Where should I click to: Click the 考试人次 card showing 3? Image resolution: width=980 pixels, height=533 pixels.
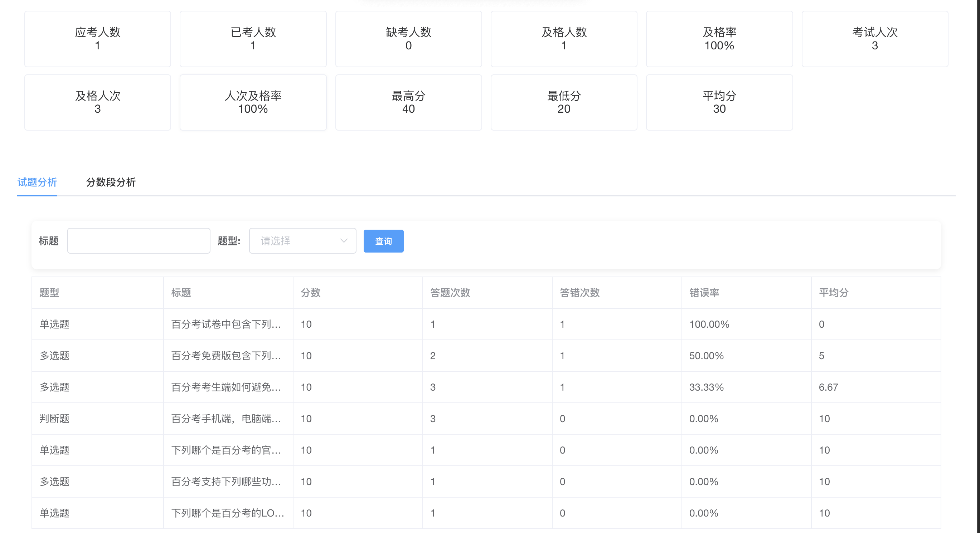coord(875,38)
